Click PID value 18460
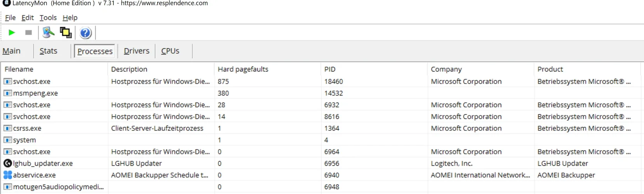 [x=334, y=81]
